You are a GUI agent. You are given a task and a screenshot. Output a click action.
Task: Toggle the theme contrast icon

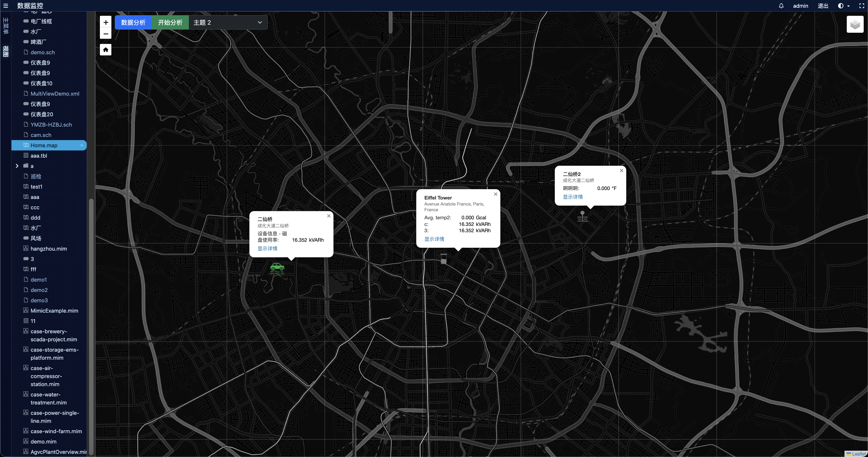click(840, 6)
